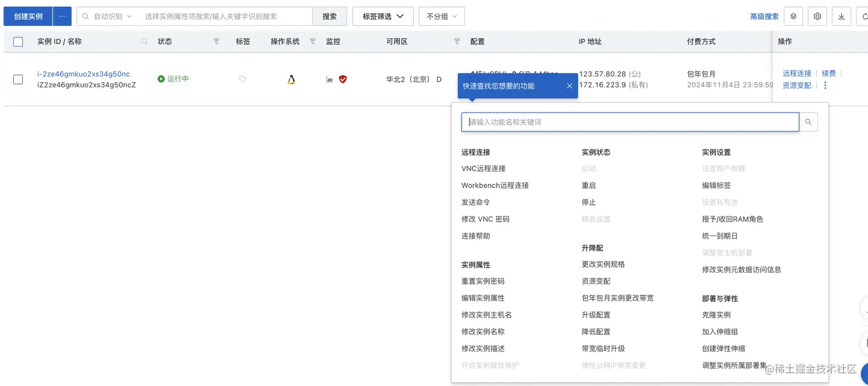868x386 pixels.
Task: Select 修改实例主机名 menu item
Action: (487, 315)
